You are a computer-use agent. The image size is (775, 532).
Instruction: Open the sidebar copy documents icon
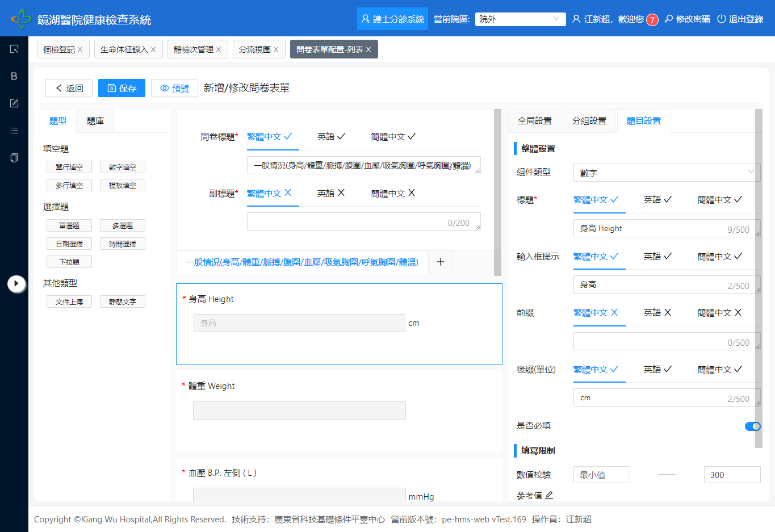click(14, 158)
